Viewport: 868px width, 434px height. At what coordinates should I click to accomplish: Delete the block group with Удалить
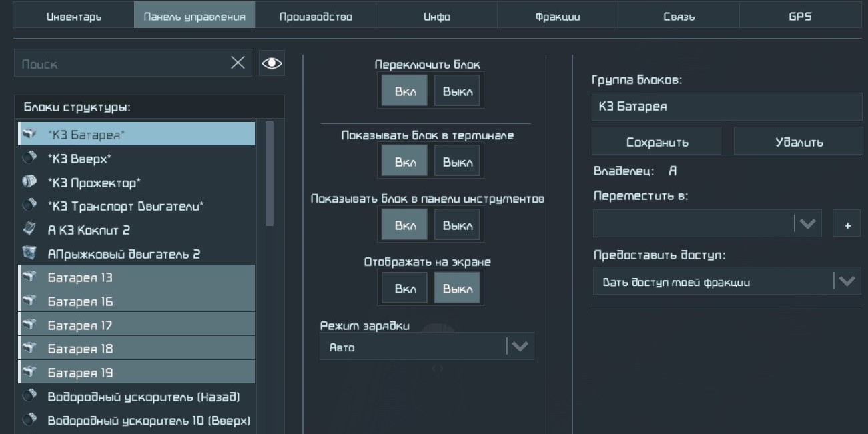(799, 142)
